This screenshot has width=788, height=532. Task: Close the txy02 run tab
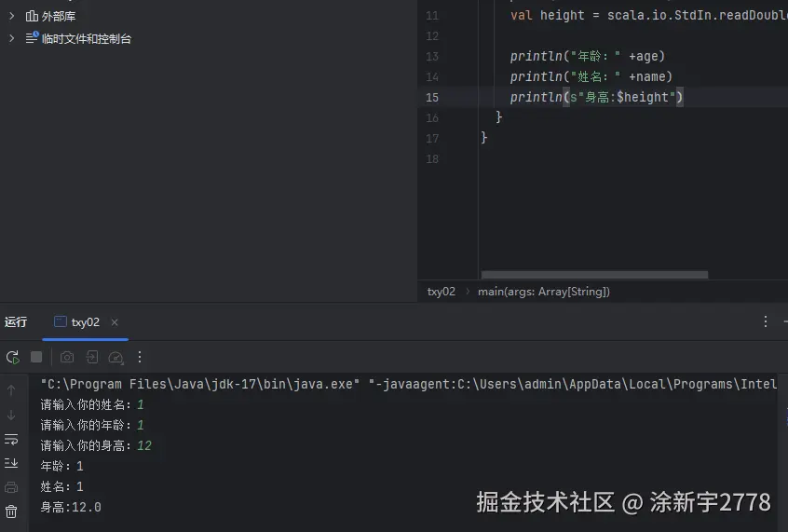tap(115, 322)
